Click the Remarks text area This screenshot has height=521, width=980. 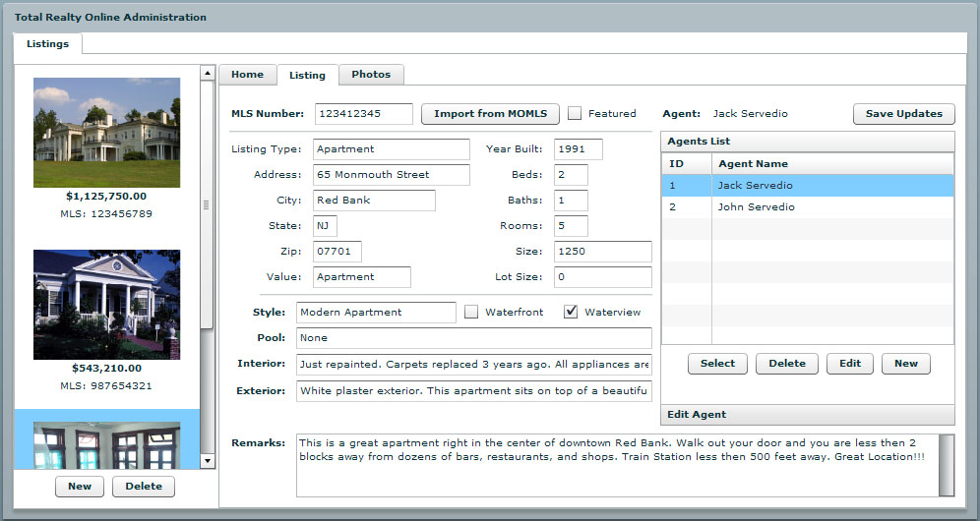(618, 465)
